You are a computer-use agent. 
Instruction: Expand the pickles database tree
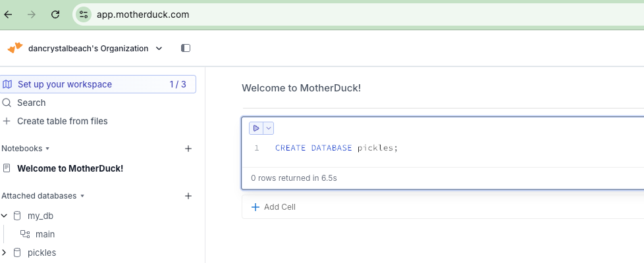tap(4, 252)
